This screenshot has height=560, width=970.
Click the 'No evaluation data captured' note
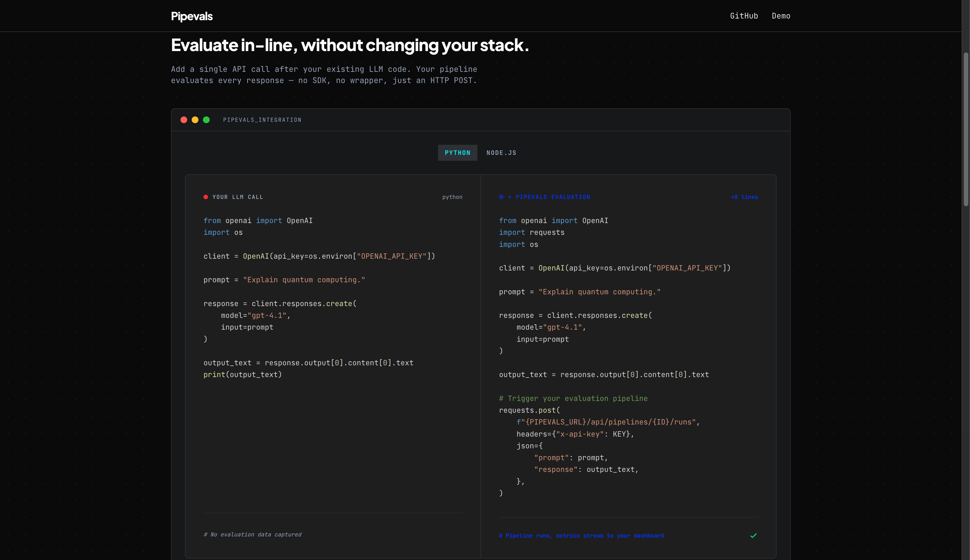[x=252, y=535]
